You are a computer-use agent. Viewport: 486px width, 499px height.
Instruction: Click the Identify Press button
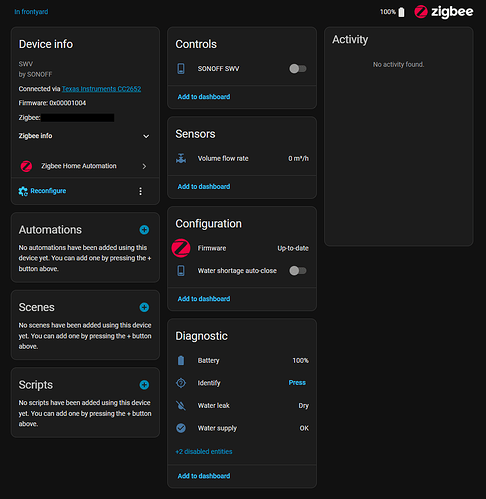297,383
